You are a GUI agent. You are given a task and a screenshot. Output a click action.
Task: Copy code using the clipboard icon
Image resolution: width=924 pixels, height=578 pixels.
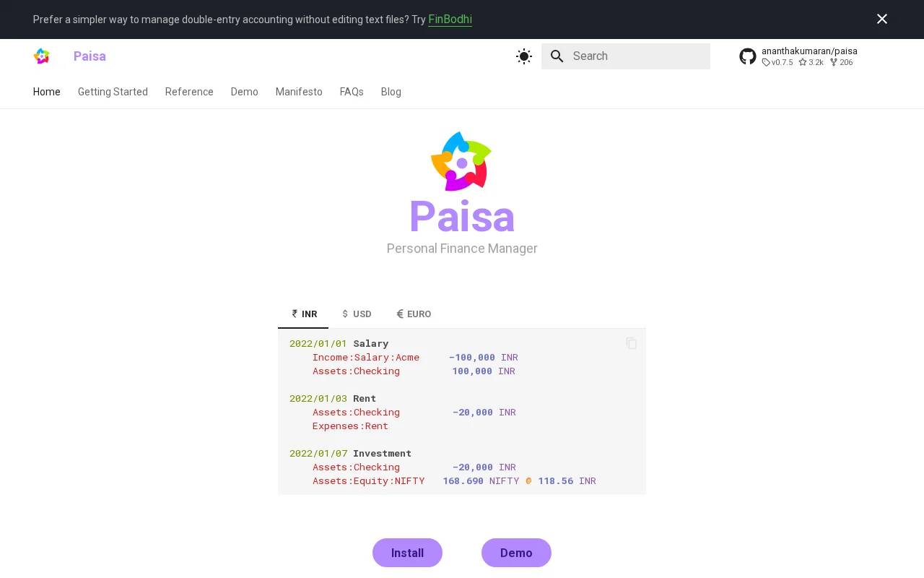[632, 343]
